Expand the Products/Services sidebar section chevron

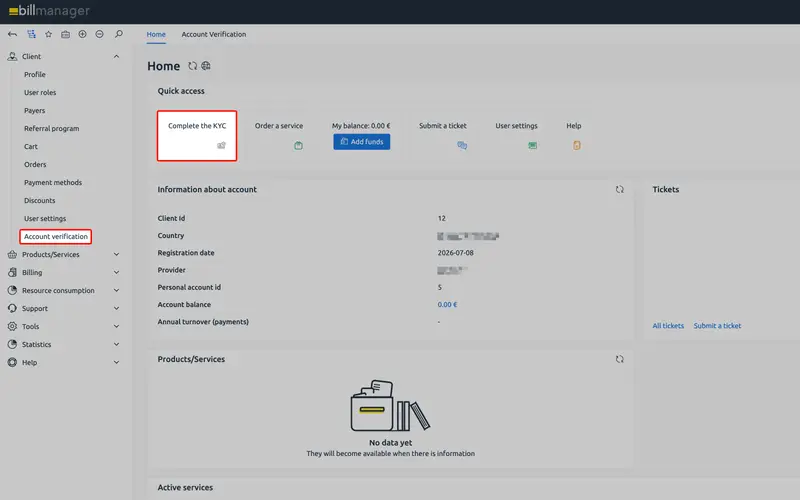click(x=116, y=254)
